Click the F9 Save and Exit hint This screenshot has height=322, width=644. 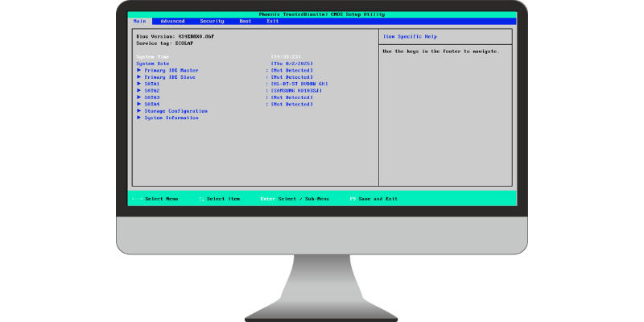374,198
